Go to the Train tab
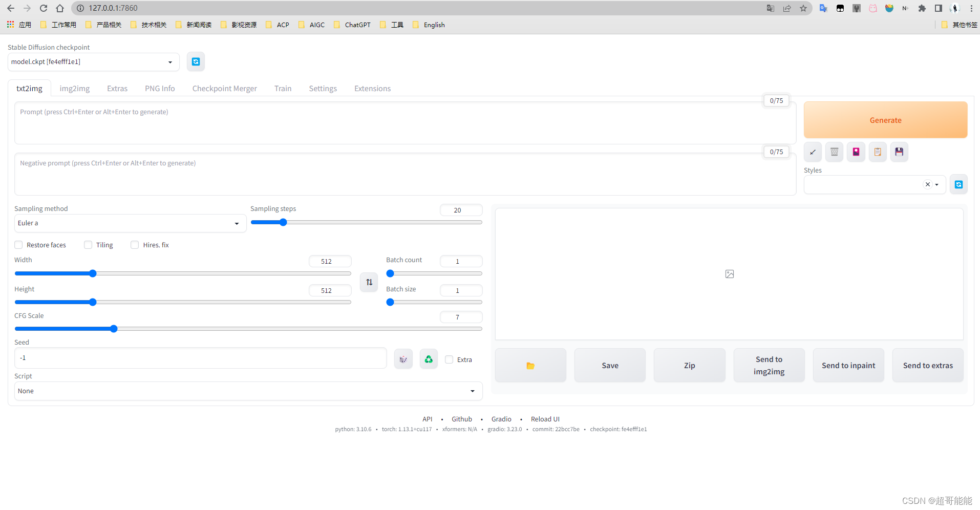Viewport: 980px width, 510px height. [x=283, y=89]
